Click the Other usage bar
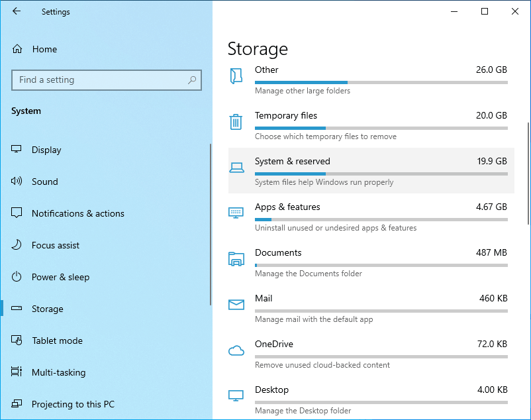The height and width of the screenshot is (420, 531). click(x=381, y=82)
